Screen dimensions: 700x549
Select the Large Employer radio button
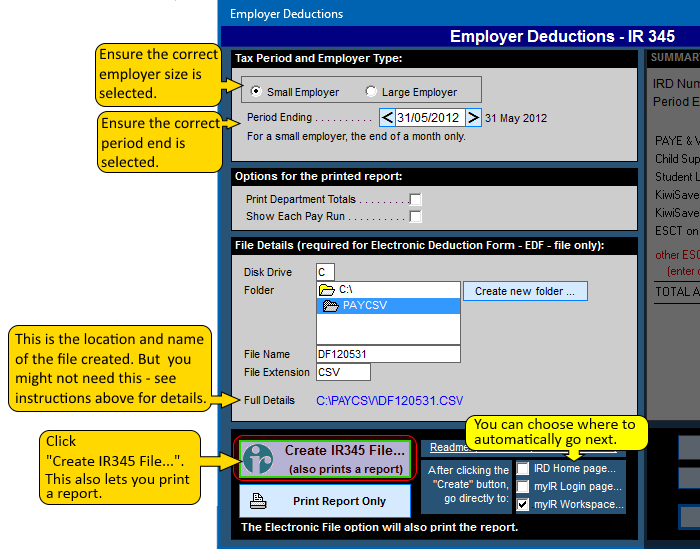point(371,92)
